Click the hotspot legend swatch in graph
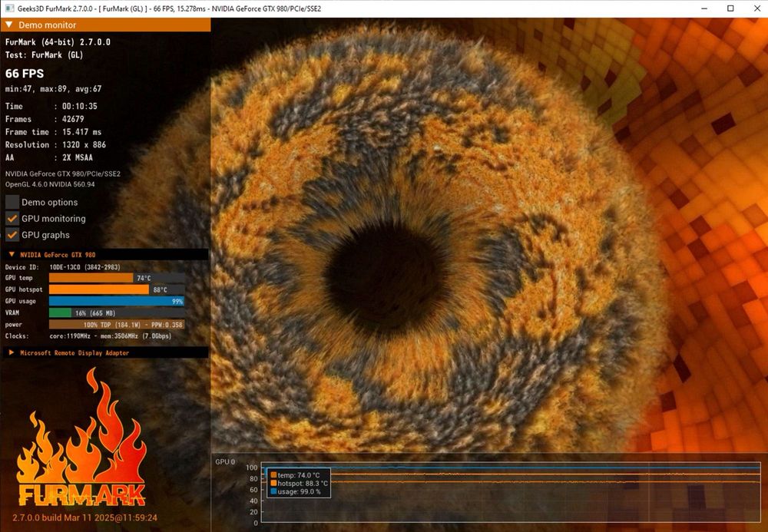The height and width of the screenshot is (532, 768). (273, 483)
